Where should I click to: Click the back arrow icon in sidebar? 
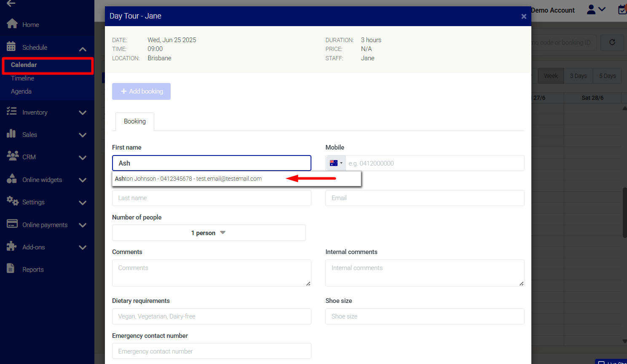[11, 3]
